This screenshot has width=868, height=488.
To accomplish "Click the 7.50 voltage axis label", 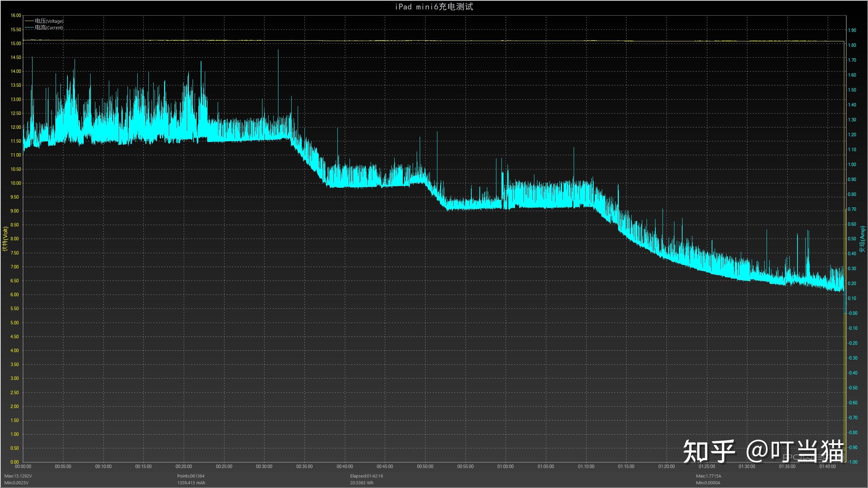I will [x=15, y=253].
